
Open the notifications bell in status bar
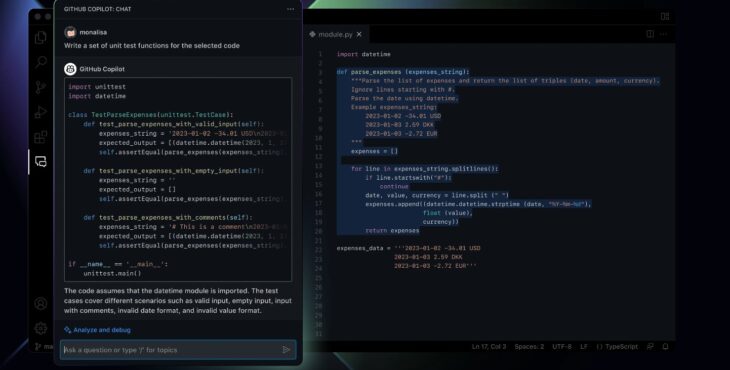[666, 347]
